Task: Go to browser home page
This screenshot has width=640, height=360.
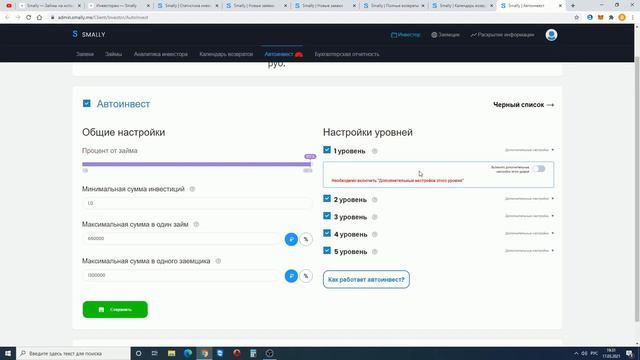Action: (x=39, y=18)
